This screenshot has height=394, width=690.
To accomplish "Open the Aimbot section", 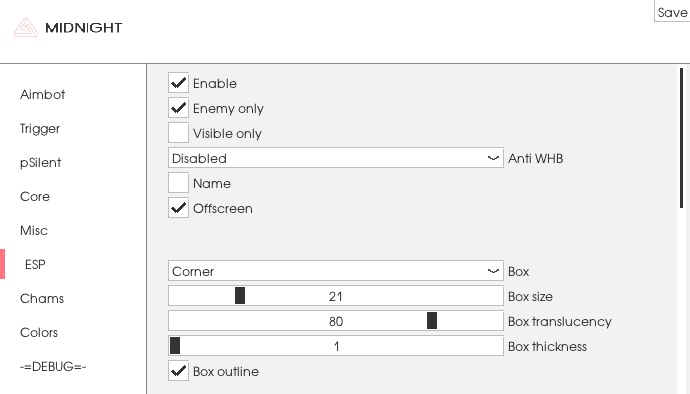I will 42,94.
